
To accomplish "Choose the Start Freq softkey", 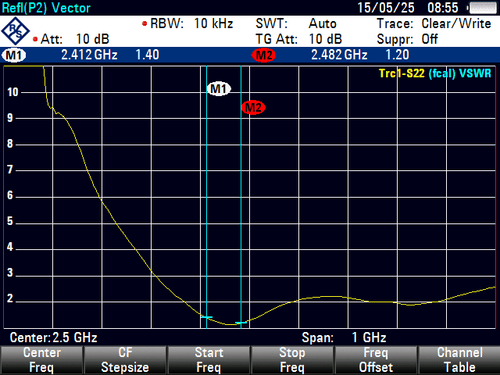I will [209, 360].
